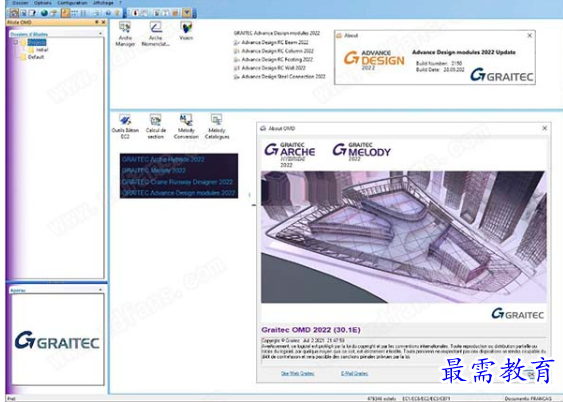Image resolution: width=563 pixels, height=402 pixels.
Task: Open the Dossiers d'études dropdown
Action: click(100, 34)
